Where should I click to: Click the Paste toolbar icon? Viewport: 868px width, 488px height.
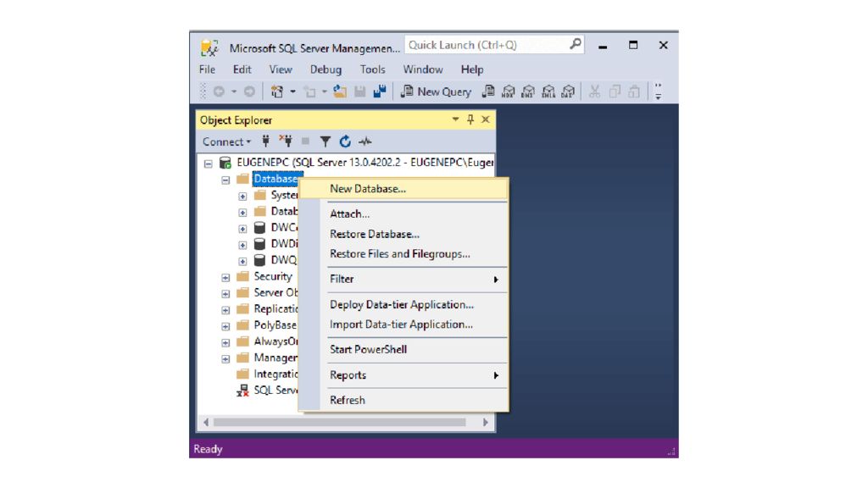tap(634, 91)
